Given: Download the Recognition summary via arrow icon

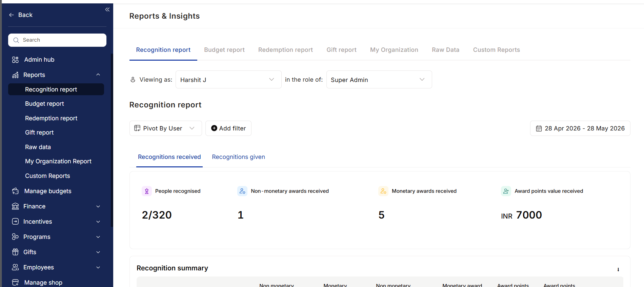Looking at the screenshot, I should tap(618, 269).
